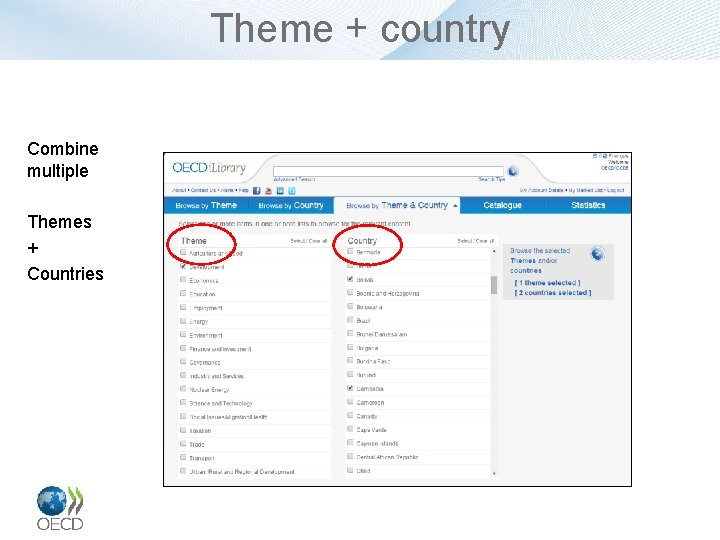Open the Advanced Search link
Screen dimensions: 720x540
pos(294,179)
